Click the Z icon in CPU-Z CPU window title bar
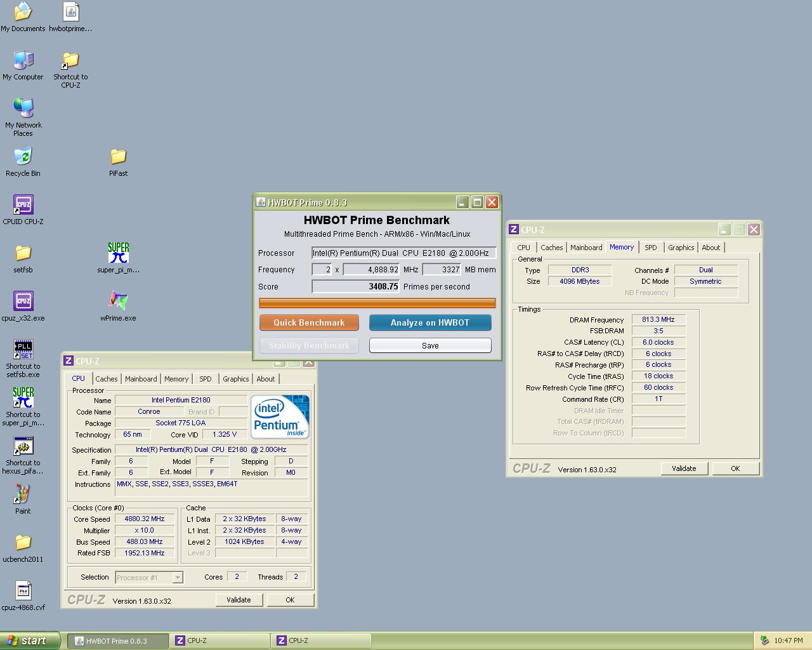812x650 pixels. click(x=69, y=361)
